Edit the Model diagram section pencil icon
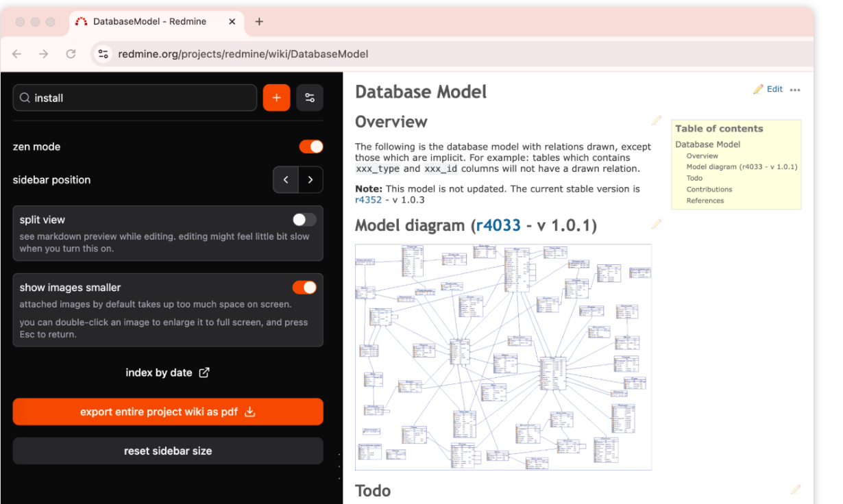The image size is (843, 504). coord(657,224)
